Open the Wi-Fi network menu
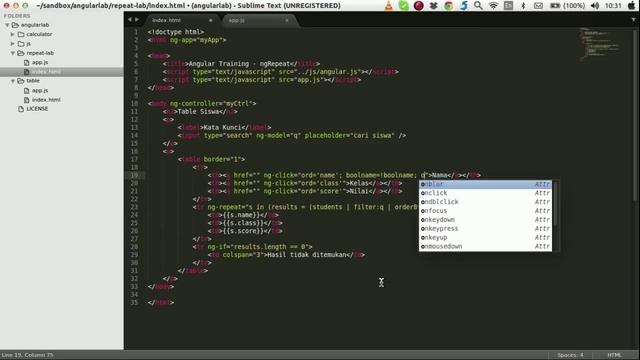Screen dimensions: 640x360 point(493,6)
